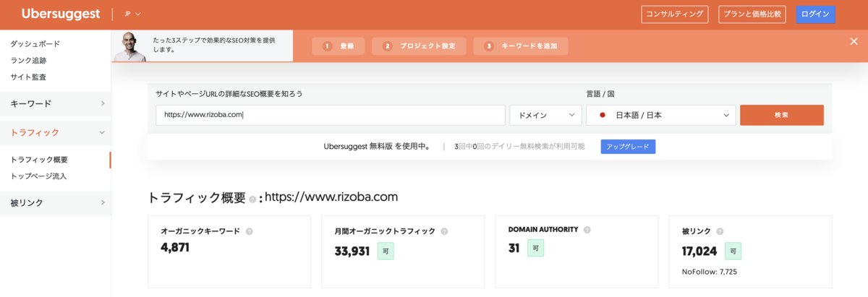Expand the 被リンク sidebar section
Image resolution: width=868 pixels, height=297 pixels.
(56, 203)
